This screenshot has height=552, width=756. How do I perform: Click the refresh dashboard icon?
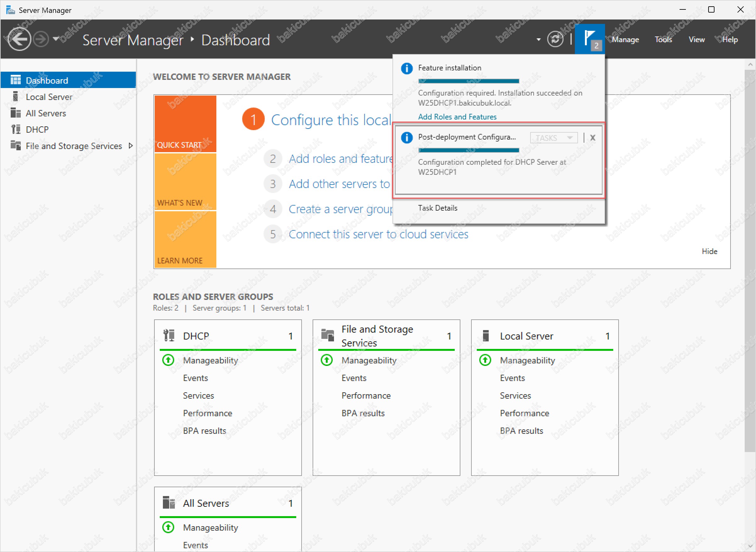coord(555,39)
